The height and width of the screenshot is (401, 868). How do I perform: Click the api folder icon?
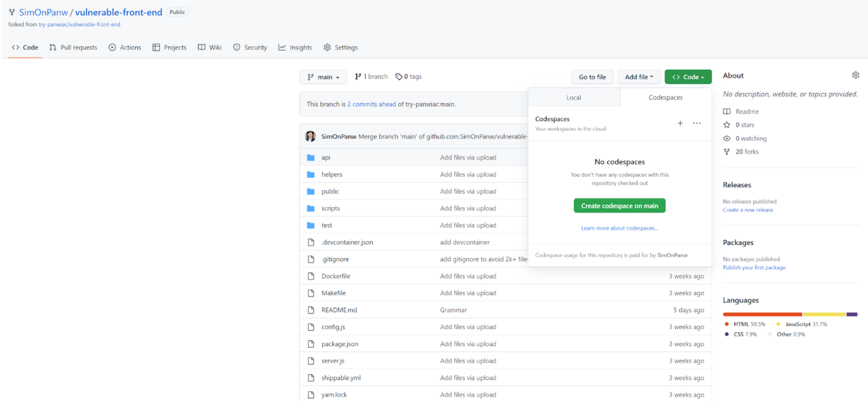pos(311,158)
